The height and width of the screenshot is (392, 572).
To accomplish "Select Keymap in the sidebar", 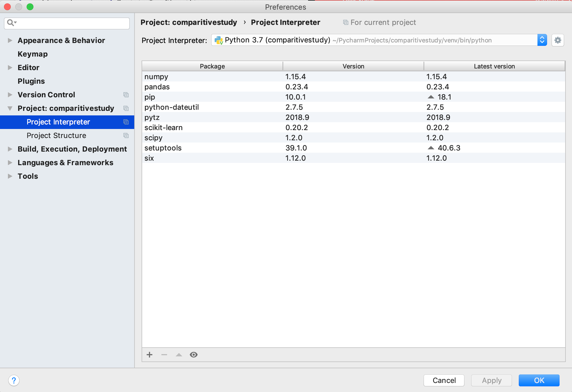I will (33, 54).
